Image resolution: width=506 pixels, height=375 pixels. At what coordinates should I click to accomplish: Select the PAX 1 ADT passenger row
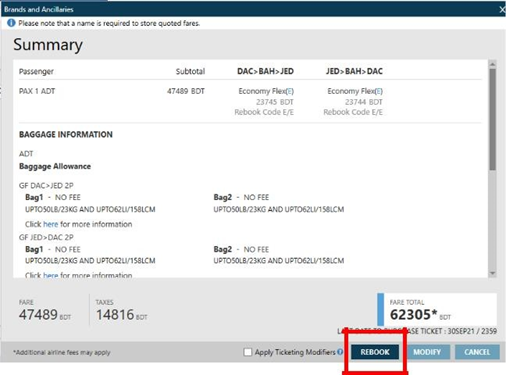point(250,101)
